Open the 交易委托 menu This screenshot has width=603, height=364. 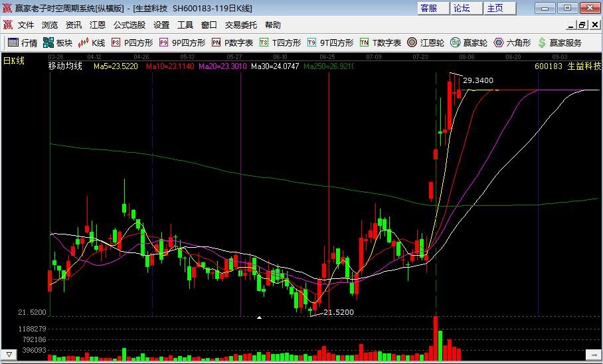tap(241, 25)
